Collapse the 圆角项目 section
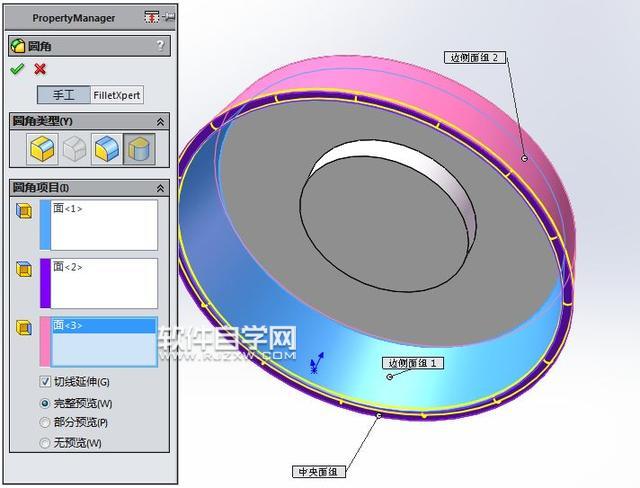The image size is (640, 488). pos(160,188)
